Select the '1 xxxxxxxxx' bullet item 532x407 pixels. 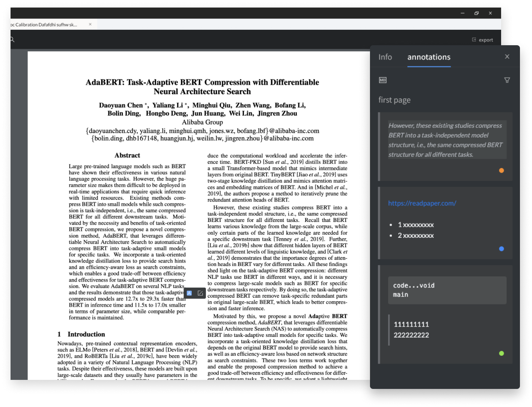coord(416,225)
